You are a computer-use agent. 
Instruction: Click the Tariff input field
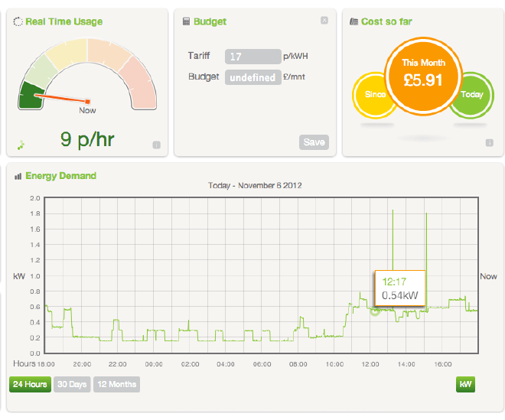[252, 57]
